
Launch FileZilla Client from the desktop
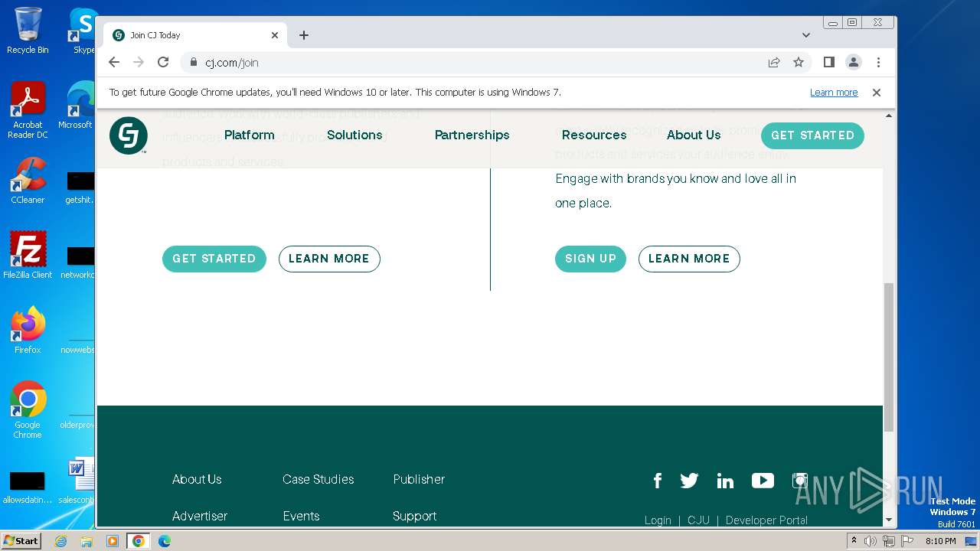[28, 256]
